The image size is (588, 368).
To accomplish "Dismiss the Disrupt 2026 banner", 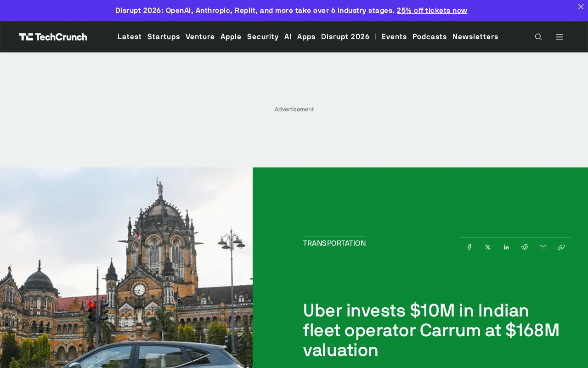I will click(x=581, y=6).
